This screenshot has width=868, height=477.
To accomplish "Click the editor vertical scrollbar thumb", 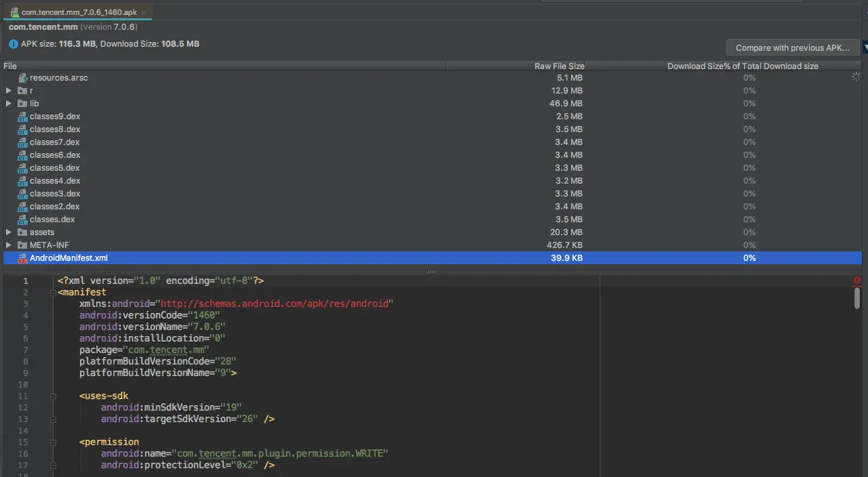I will click(857, 298).
